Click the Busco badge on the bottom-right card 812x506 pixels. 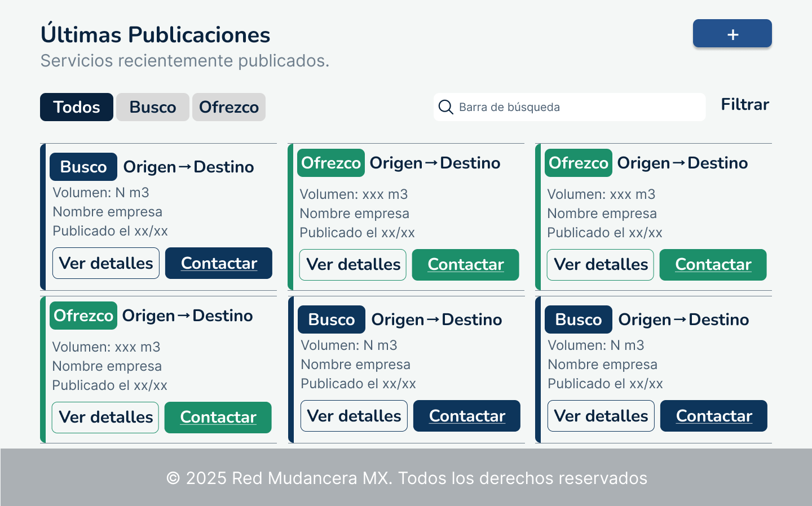(578, 319)
